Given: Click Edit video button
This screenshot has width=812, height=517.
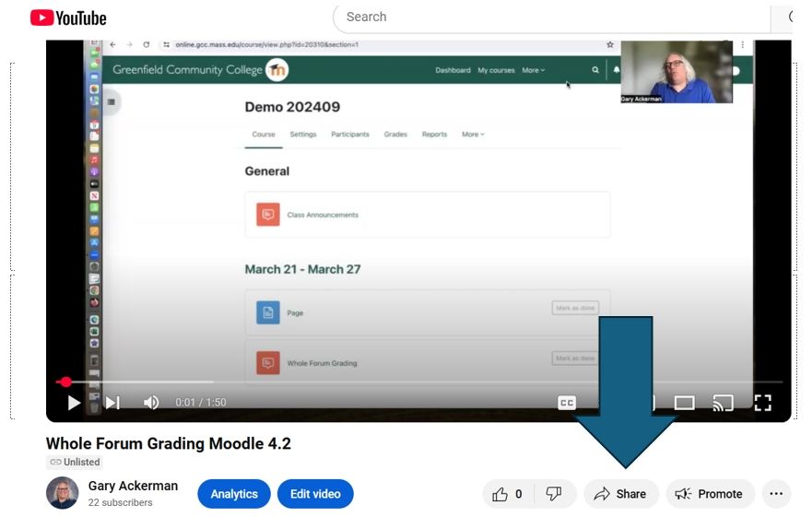Looking at the screenshot, I should click(x=315, y=494).
